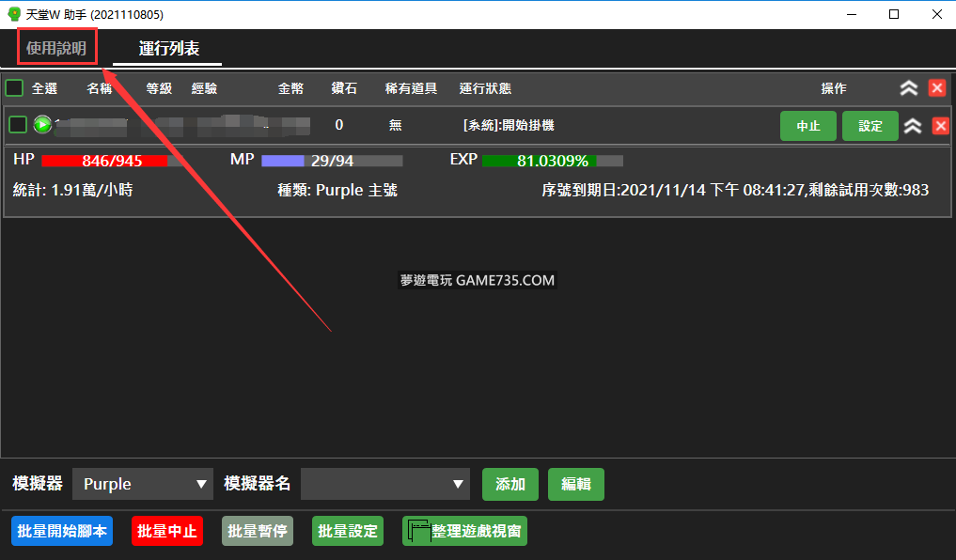Click the 中止 button in the account row
This screenshot has height=560, width=956.
[x=807, y=126]
